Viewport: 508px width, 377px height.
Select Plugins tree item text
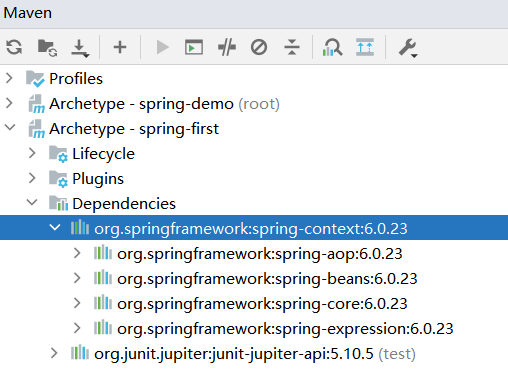98,179
